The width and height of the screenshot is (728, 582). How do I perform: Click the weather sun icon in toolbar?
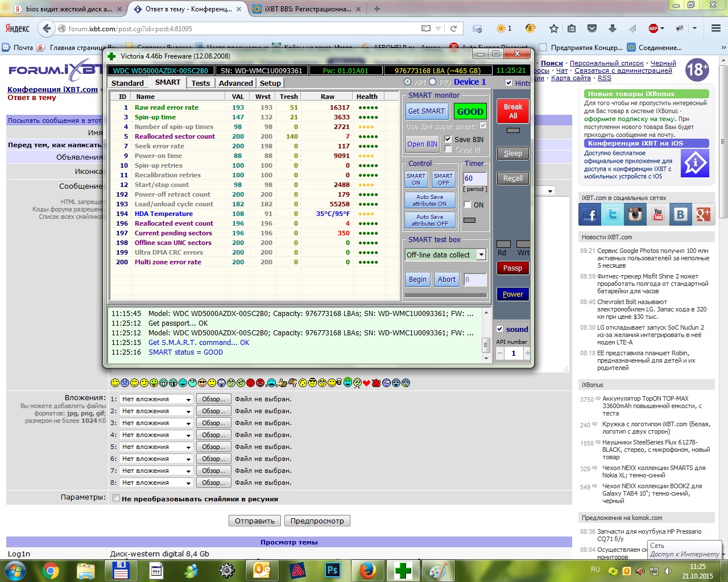coord(501,28)
